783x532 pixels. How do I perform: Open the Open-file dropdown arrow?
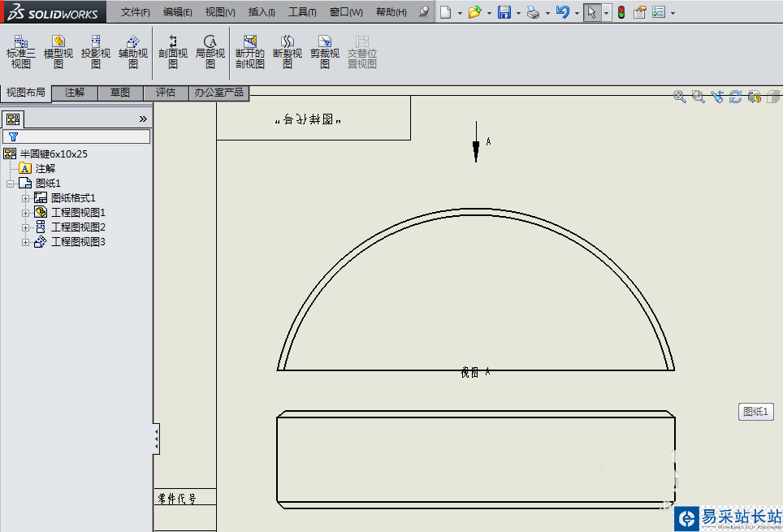coord(489,13)
